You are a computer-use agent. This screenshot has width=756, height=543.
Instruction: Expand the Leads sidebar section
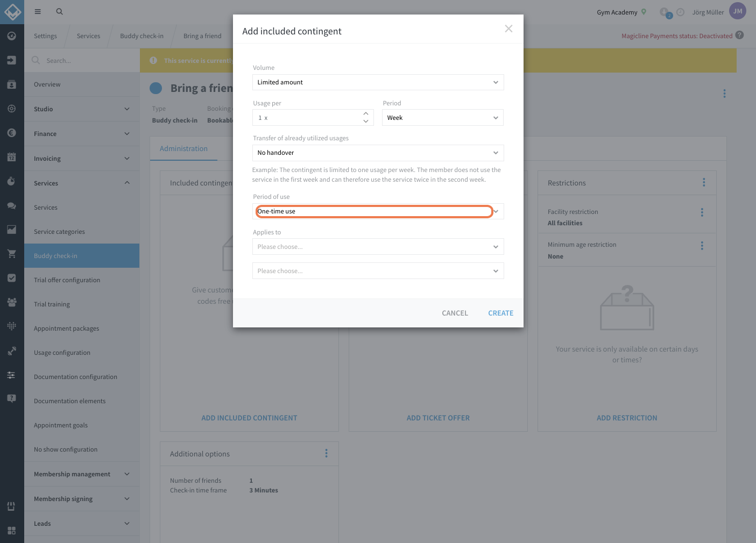click(82, 524)
